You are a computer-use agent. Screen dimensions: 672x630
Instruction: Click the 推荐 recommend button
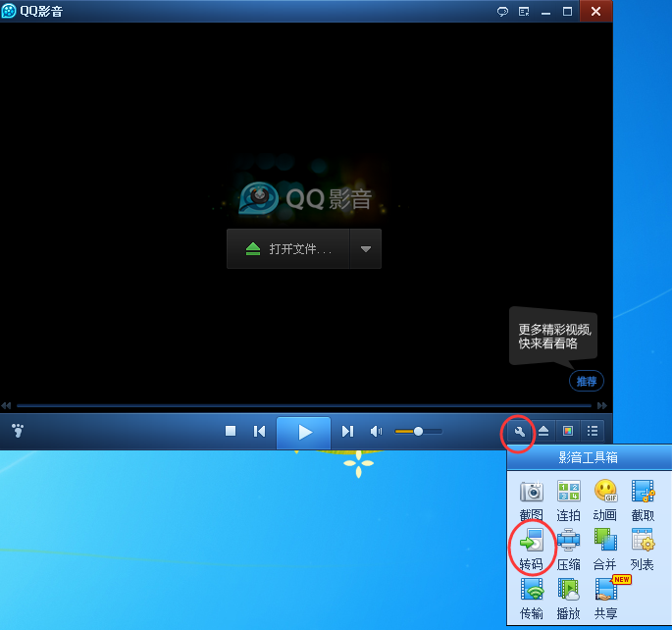(x=587, y=381)
